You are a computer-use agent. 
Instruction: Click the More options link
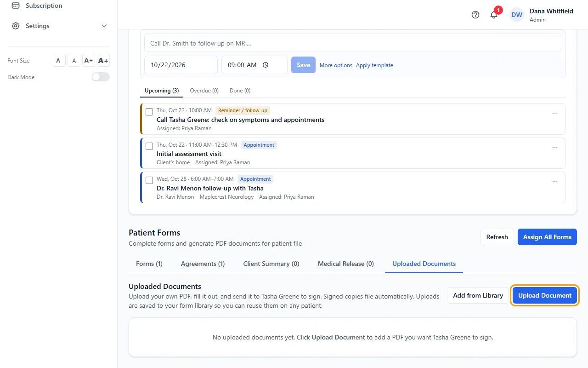(x=336, y=65)
